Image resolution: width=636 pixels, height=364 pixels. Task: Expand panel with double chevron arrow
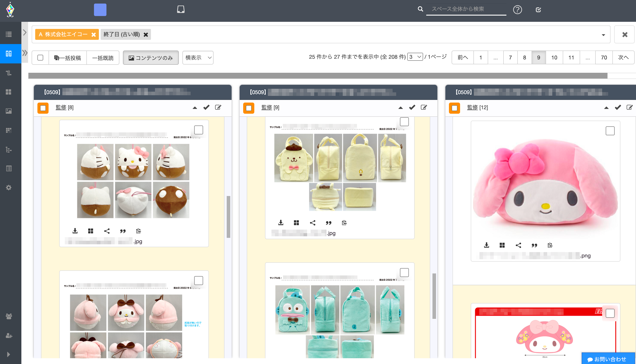coord(24,53)
